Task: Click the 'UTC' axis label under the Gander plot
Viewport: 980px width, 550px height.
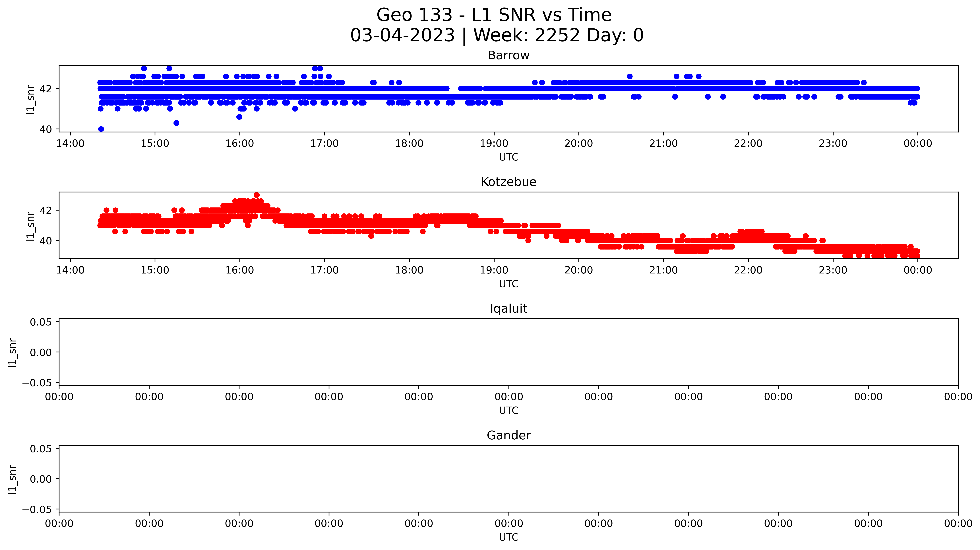Action: click(509, 537)
